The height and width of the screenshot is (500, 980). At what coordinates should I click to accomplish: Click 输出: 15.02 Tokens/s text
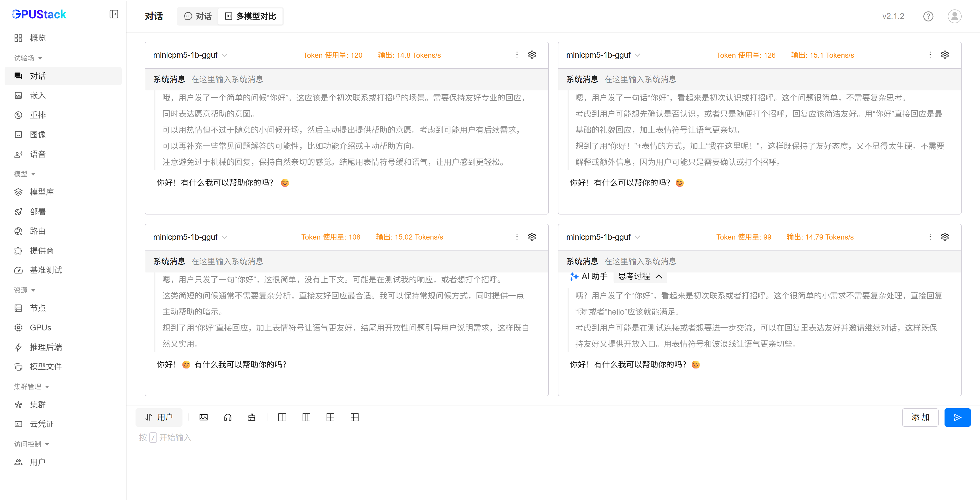409,237
